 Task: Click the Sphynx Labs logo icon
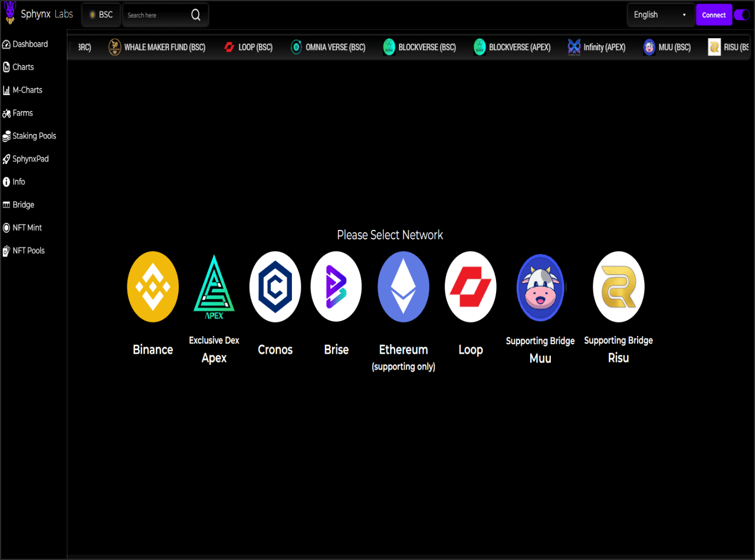(10, 13)
